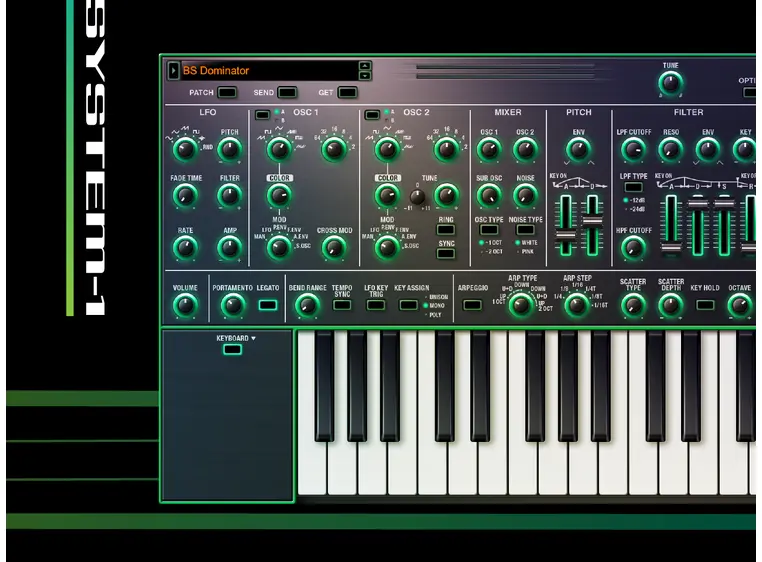
Task: Click the Keyboard panel button
Action: [x=232, y=349]
